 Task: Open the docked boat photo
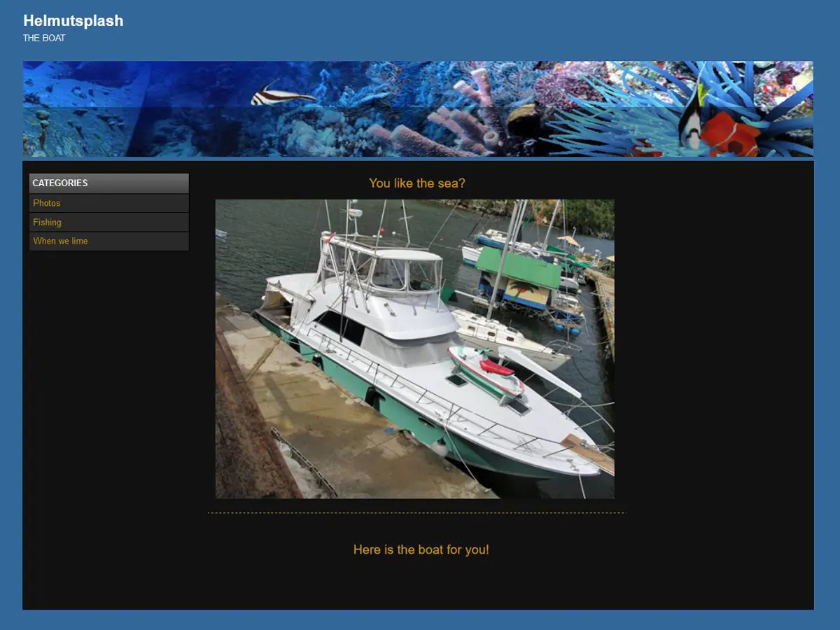pyautogui.click(x=415, y=349)
